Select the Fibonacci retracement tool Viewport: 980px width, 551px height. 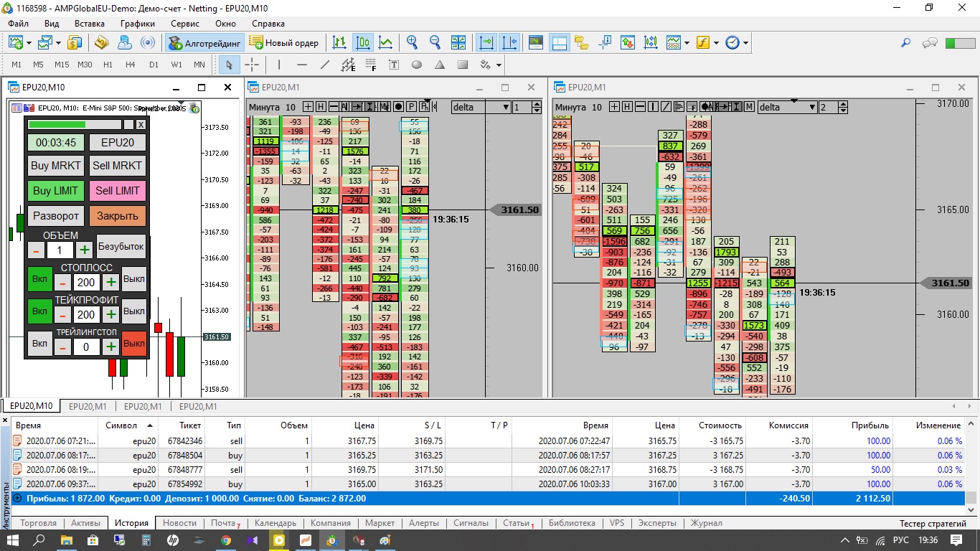coord(371,65)
